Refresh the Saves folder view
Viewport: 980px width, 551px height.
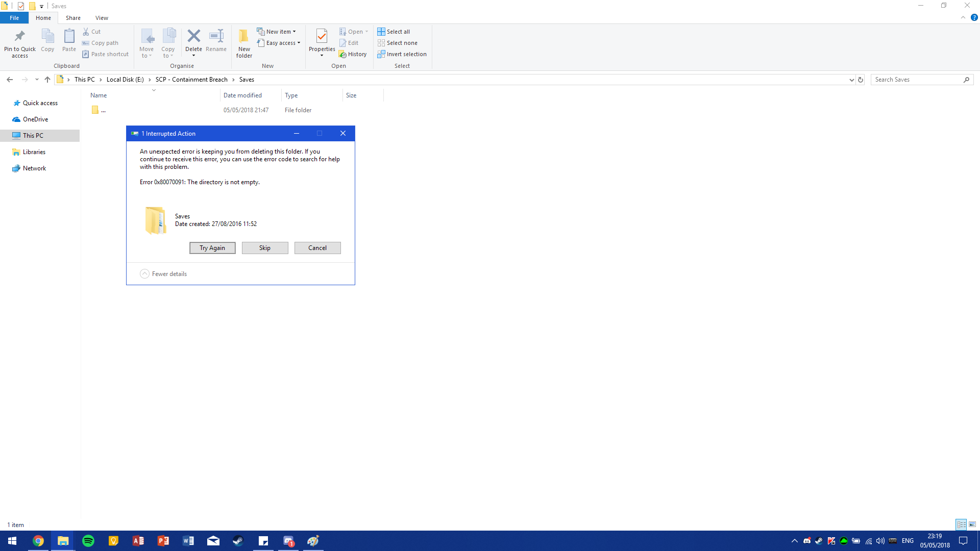pyautogui.click(x=861, y=80)
